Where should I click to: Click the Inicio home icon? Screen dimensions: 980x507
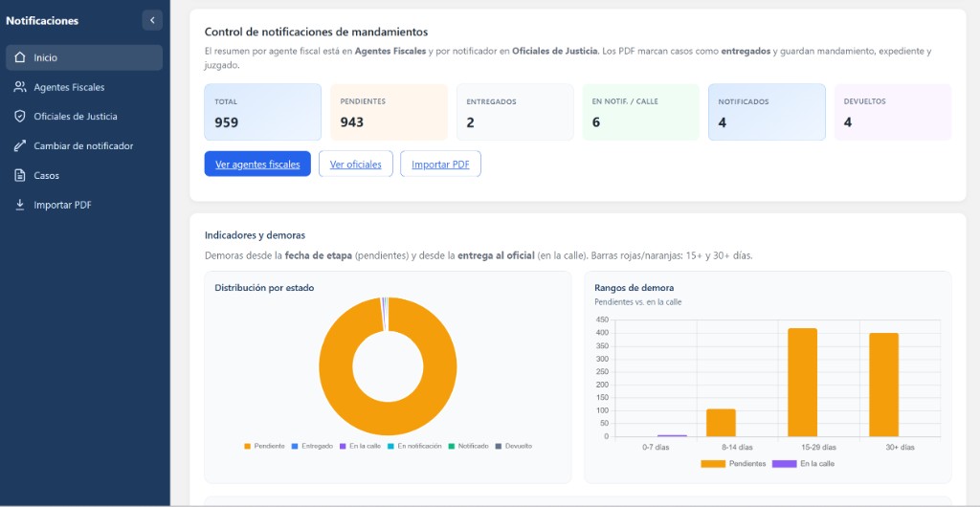coord(20,57)
